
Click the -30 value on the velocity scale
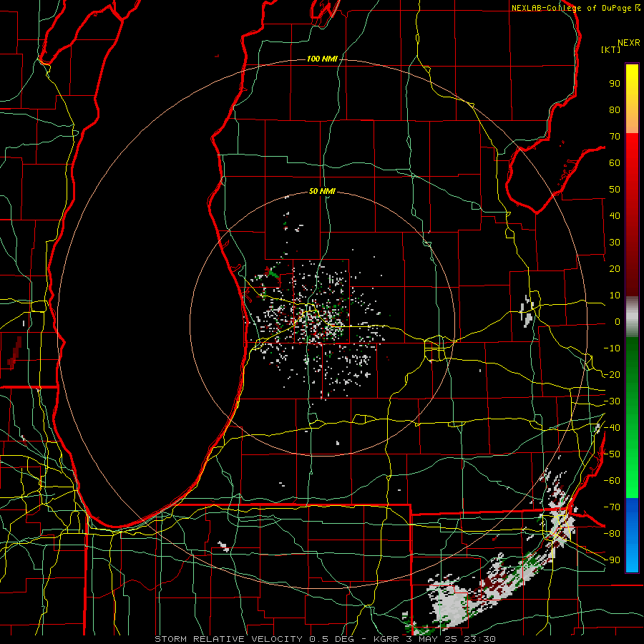coord(612,401)
